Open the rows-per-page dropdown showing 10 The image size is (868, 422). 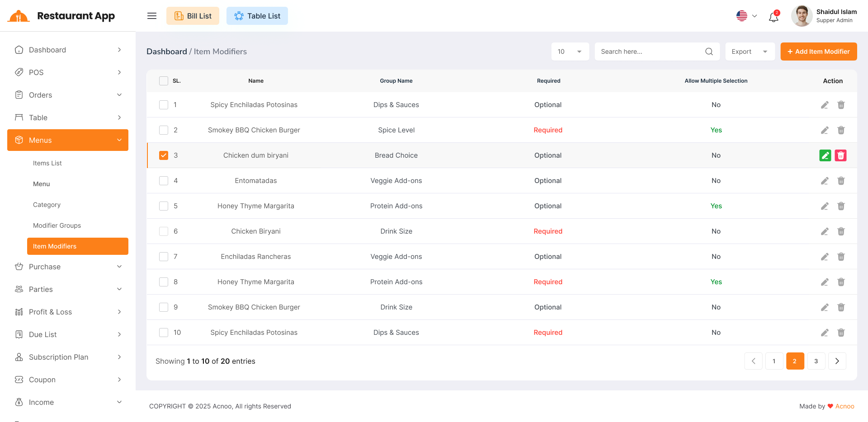(570, 52)
